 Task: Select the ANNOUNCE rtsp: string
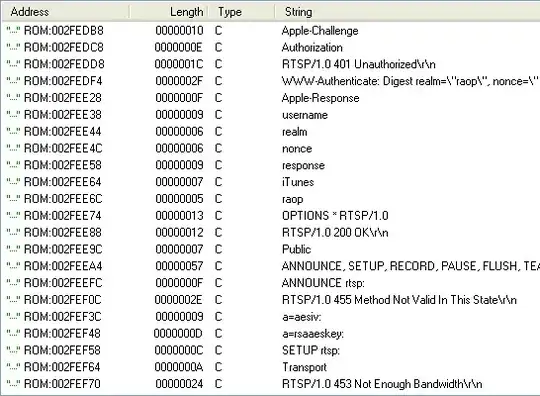pyautogui.click(x=323, y=283)
